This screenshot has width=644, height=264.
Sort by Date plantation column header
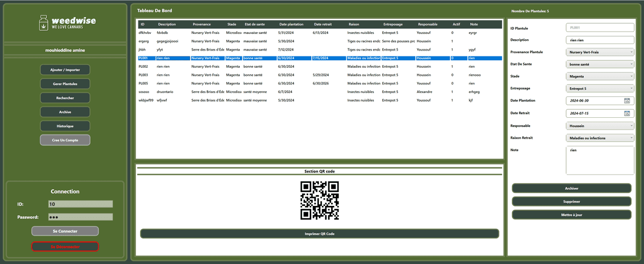click(291, 24)
